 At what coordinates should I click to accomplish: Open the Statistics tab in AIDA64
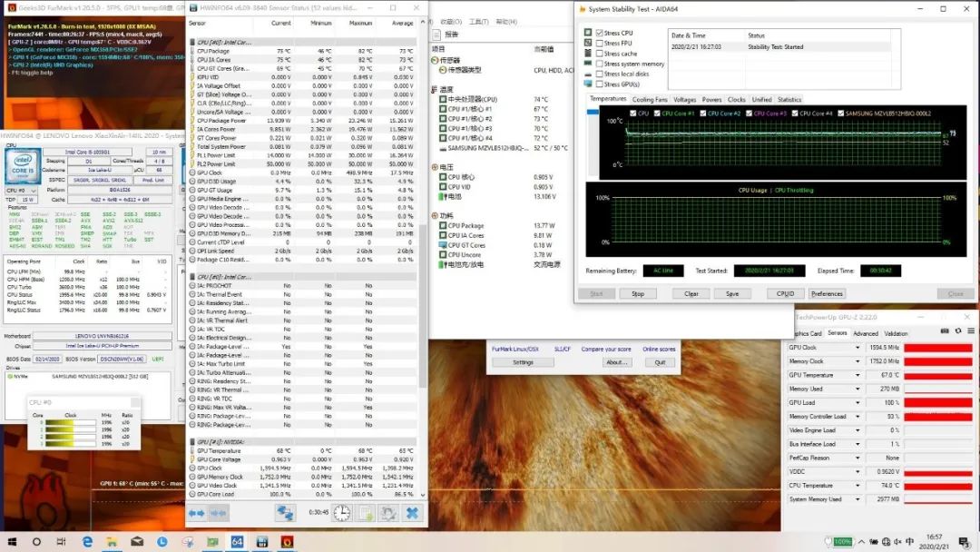789,100
